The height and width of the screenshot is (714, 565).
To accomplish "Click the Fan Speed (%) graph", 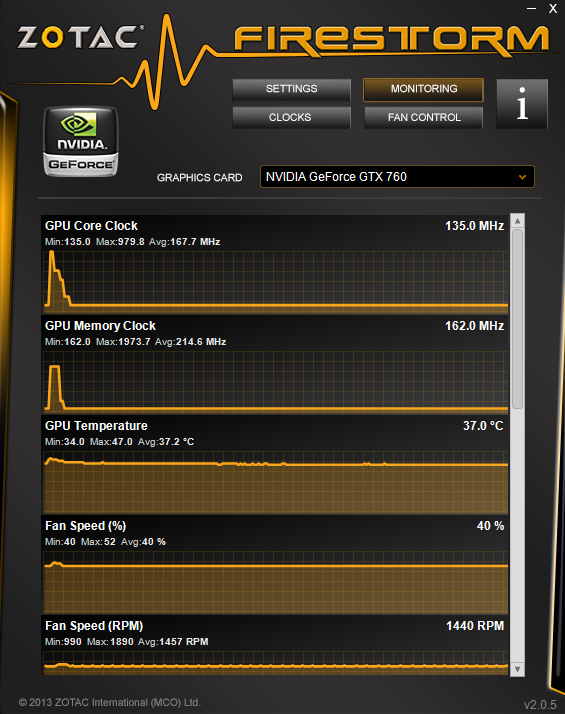I will click(x=275, y=582).
